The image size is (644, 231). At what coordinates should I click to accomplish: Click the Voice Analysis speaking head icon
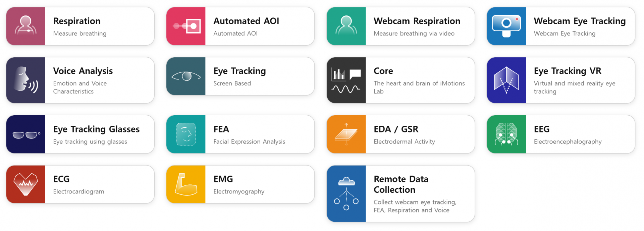pyautogui.click(x=26, y=80)
